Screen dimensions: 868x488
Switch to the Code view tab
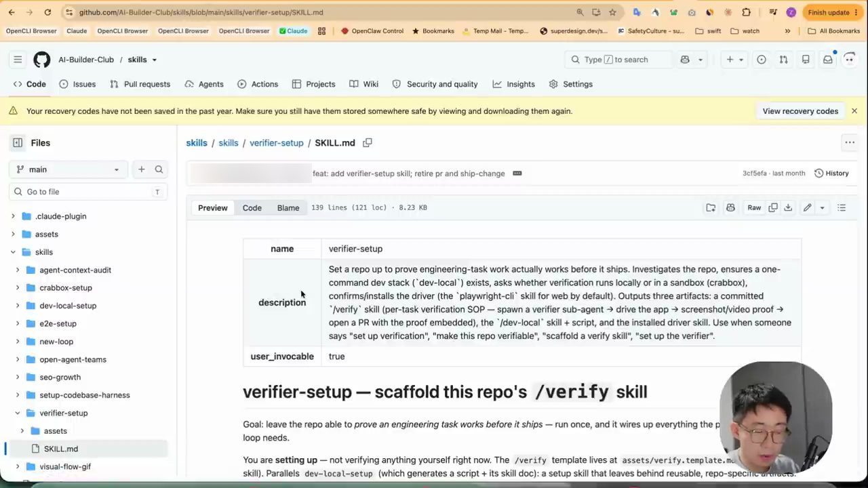(x=252, y=208)
